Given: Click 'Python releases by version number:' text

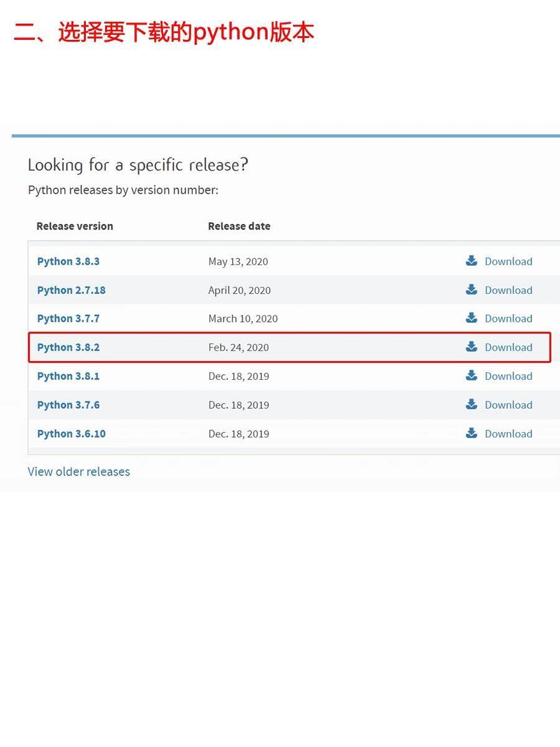Looking at the screenshot, I should tap(123, 190).
